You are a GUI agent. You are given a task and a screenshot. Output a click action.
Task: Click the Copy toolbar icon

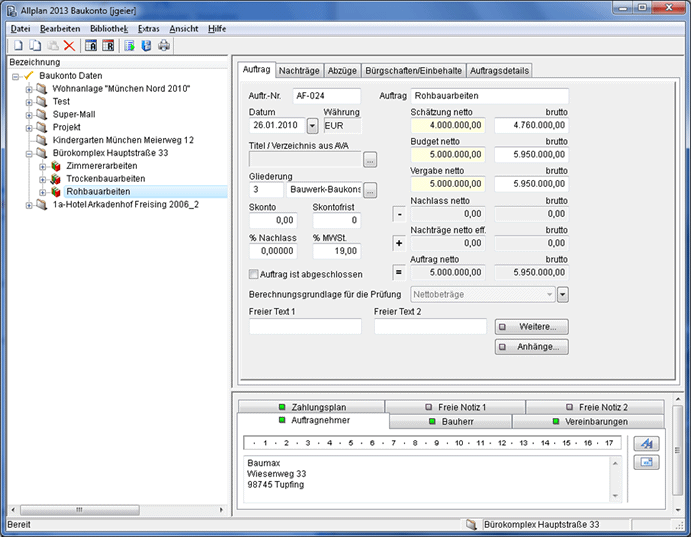coord(35,46)
